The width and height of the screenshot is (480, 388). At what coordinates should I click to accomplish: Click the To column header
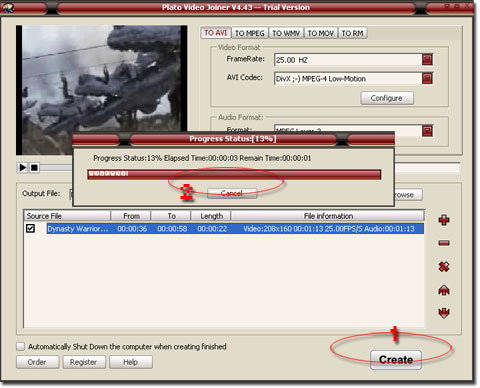click(x=171, y=216)
